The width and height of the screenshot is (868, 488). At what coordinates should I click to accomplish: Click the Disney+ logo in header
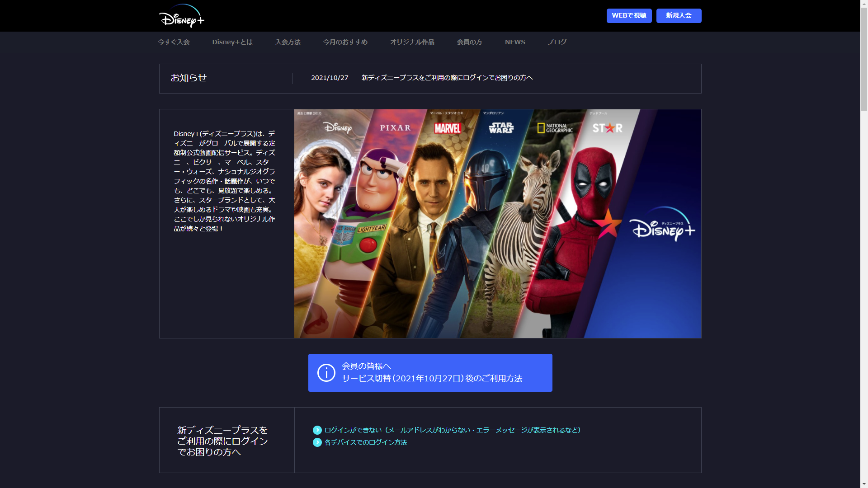coord(182,16)
